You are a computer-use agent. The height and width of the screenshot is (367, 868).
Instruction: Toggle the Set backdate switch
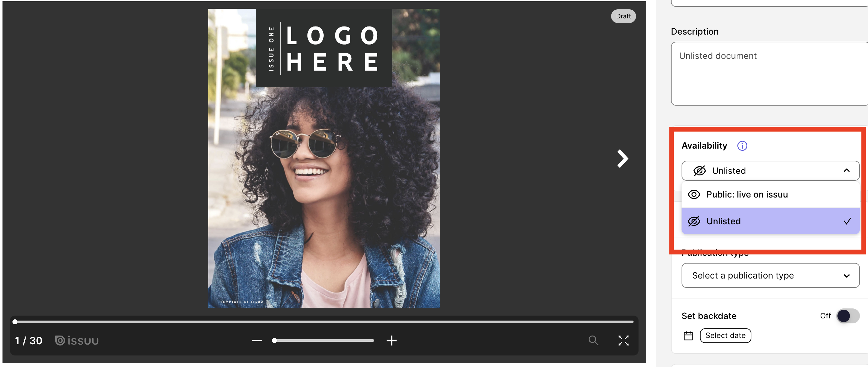click(848, 316)
